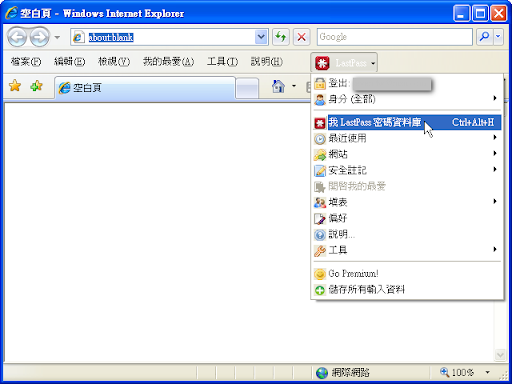Screen dimensions: 512x384
Task: Click the keys icon beside 網站
Action: [320, 155]
